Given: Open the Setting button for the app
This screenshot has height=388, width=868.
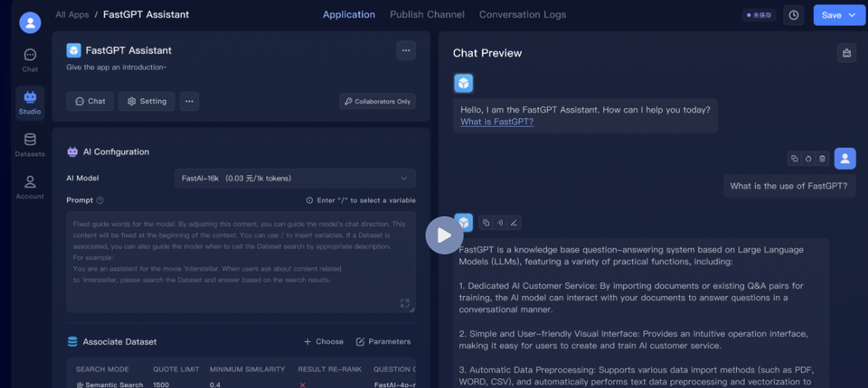Looking at the screenshot, I should (147, 102).
